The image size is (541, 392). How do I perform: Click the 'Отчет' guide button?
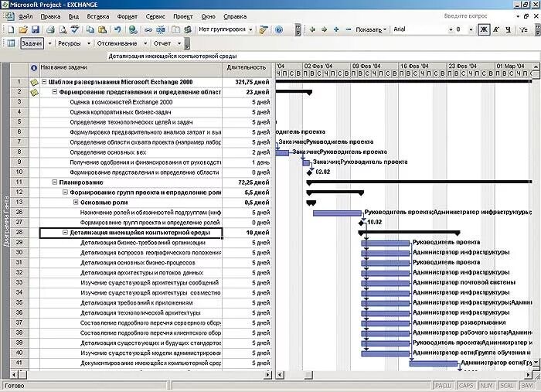(162, 43)
